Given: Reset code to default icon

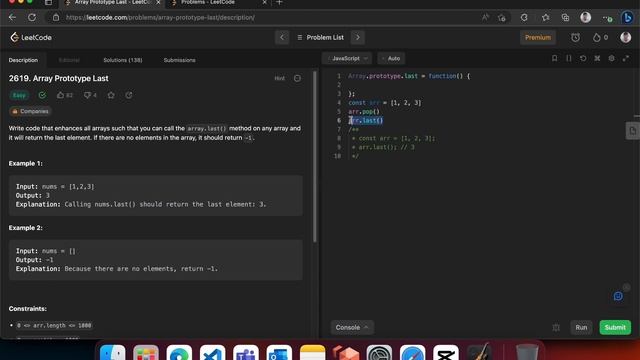Looking at the screenshot, I should [x=583, y=58].
